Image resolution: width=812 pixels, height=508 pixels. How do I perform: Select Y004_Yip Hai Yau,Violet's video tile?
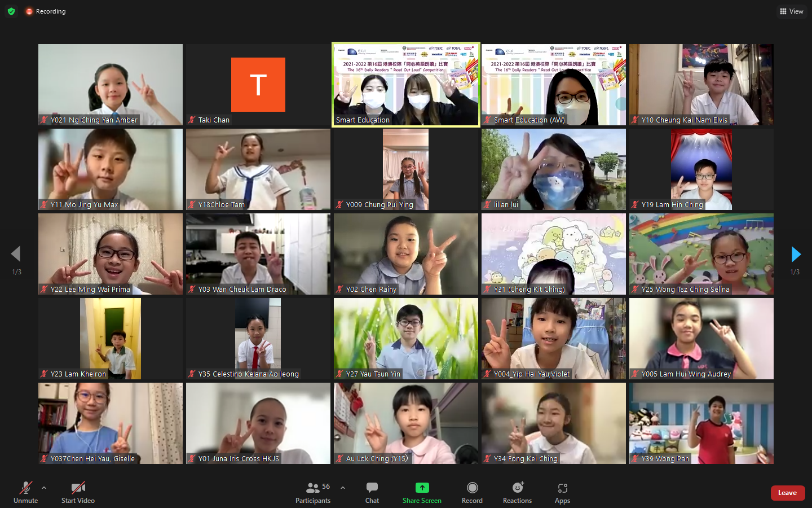[x=554, y=339]
